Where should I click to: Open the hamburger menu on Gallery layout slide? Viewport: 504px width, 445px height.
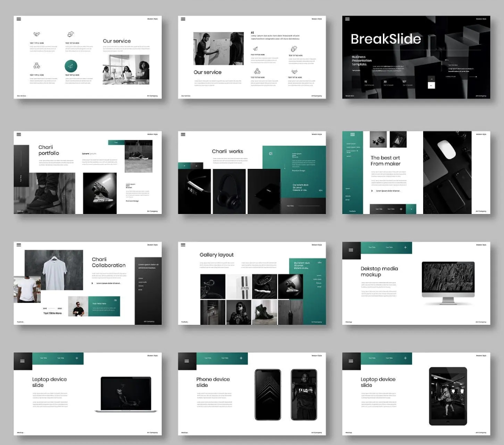coord(183,245)
